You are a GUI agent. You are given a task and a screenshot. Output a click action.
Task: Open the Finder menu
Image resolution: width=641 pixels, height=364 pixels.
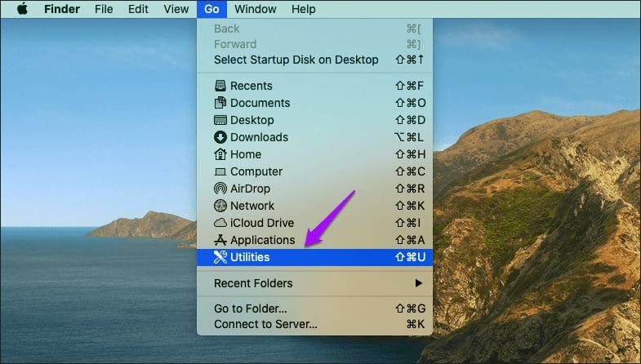click(62, 9)
